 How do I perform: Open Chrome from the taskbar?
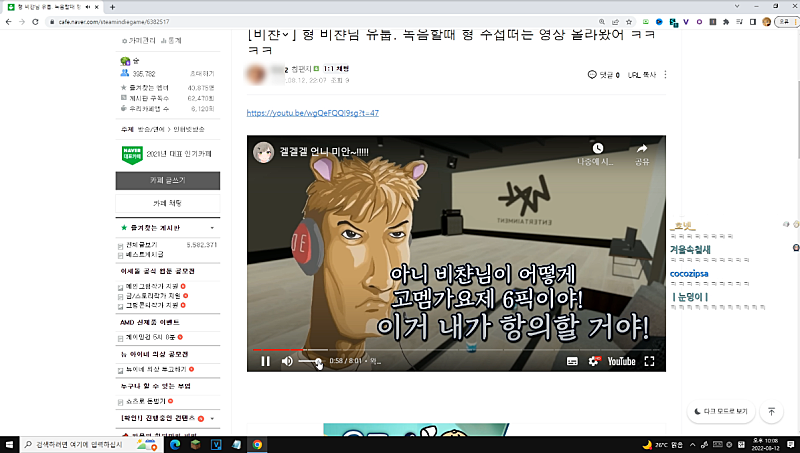(257, 445)
